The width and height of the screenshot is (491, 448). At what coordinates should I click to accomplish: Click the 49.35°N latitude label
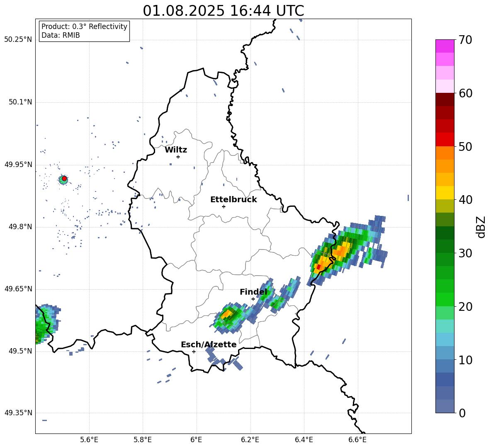pyautogui.click(x=18, y=413)
